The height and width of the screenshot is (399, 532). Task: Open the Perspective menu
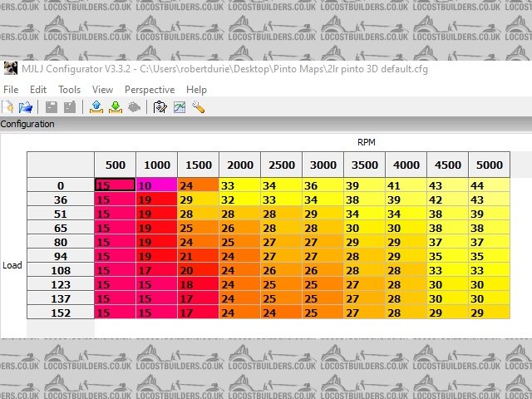click(x=150, y=90)
